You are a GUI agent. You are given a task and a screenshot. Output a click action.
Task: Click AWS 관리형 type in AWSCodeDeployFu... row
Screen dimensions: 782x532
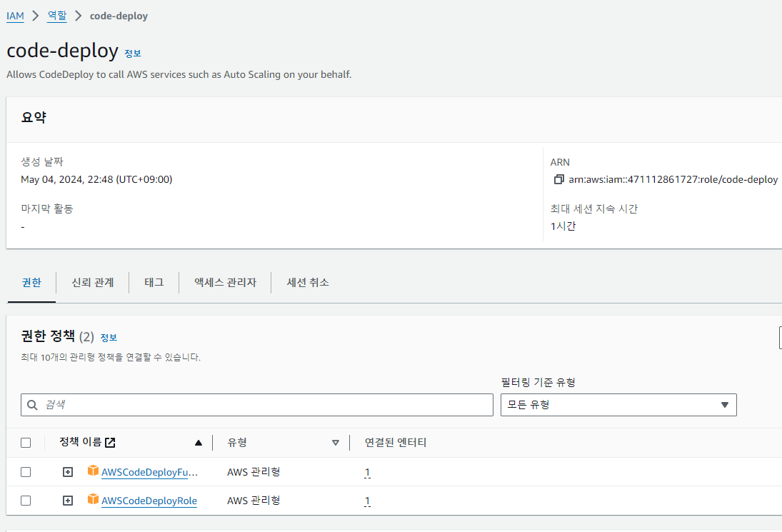coord(254,472)
